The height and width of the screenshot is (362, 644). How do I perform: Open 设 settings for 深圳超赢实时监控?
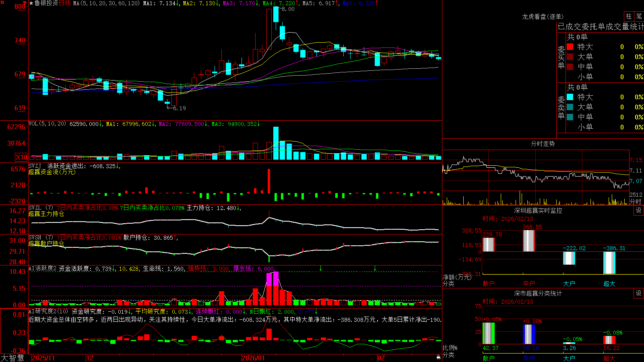[639, 210]
